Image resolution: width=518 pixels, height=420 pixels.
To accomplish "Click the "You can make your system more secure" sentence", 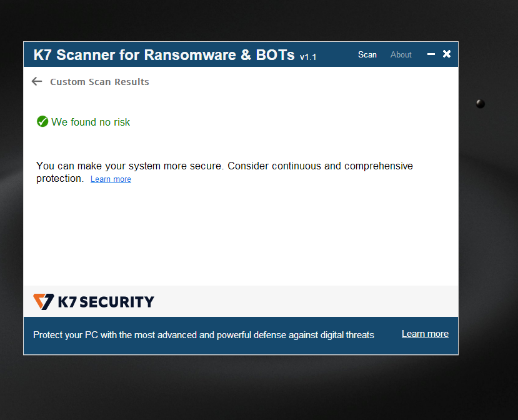I will tap(129, 166).
